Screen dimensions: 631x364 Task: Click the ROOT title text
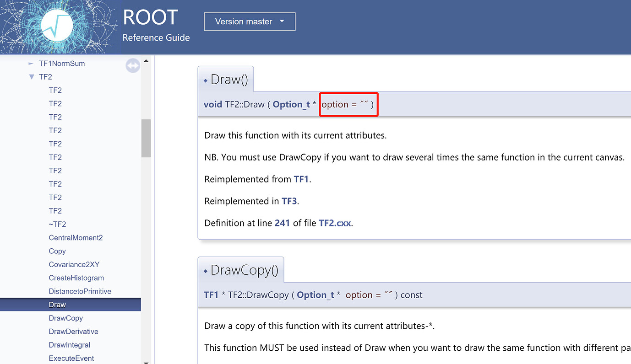pos(150,17)
